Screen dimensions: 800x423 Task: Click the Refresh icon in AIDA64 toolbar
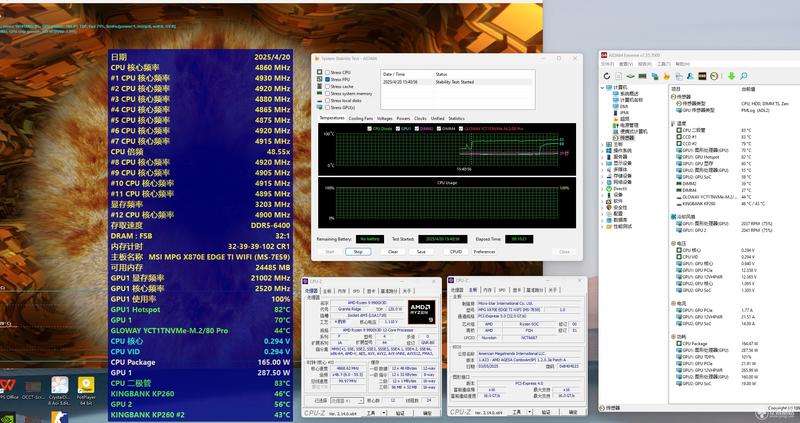pyautogui.click(x=607, y=76)
